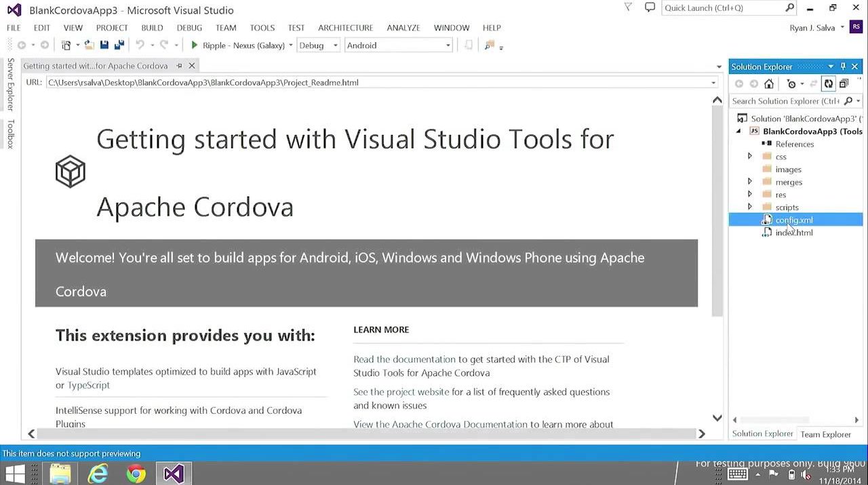This screenshot has width=868, height=485.
Task: Expand the scripts folder in Solution Explorer
Action: tap(749, 207)
